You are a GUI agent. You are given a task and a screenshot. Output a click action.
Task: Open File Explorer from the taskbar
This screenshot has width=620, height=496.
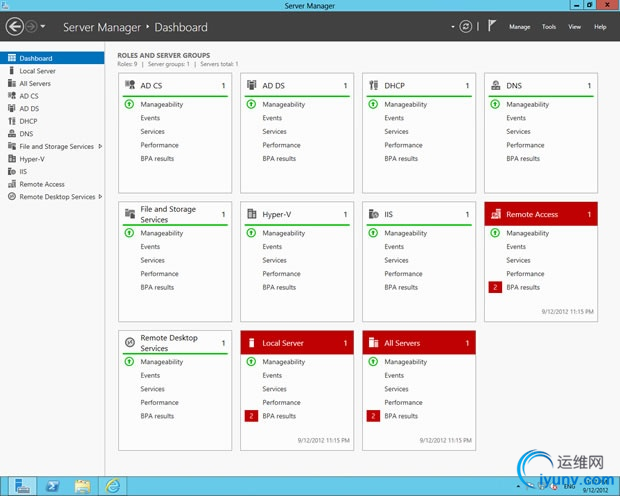point(83,486)
